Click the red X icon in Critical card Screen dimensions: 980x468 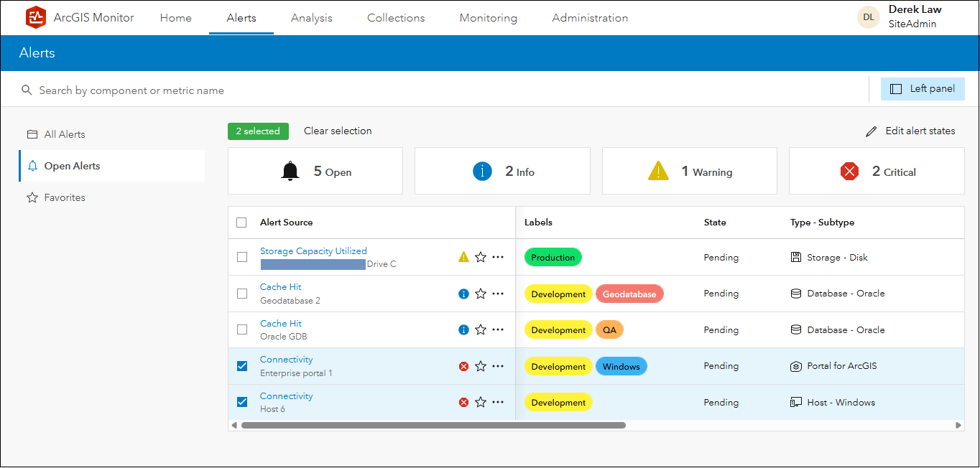(x=850, y=171)
